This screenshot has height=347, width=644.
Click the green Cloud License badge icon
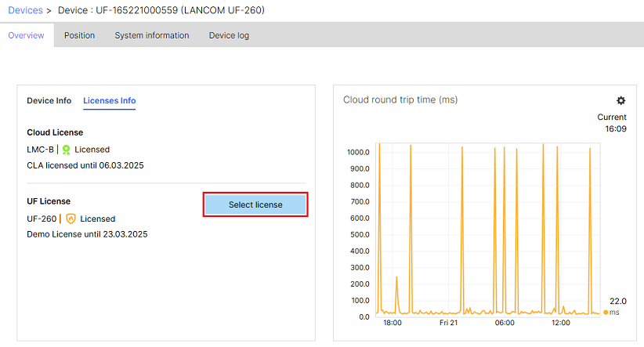click(66, 150)
